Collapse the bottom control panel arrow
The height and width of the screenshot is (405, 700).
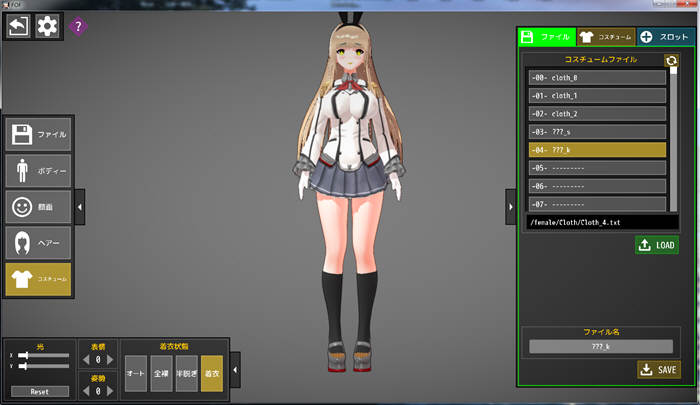[235, 371]
